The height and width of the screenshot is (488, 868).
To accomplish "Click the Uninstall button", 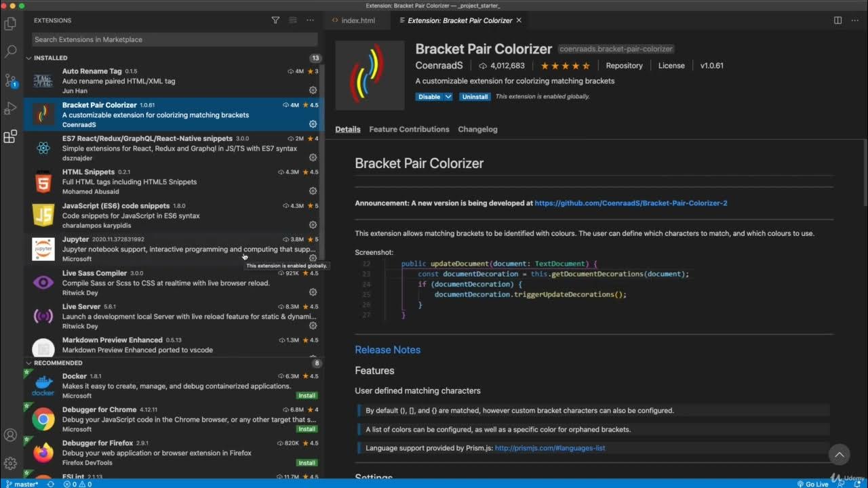I will pos(475,97).
